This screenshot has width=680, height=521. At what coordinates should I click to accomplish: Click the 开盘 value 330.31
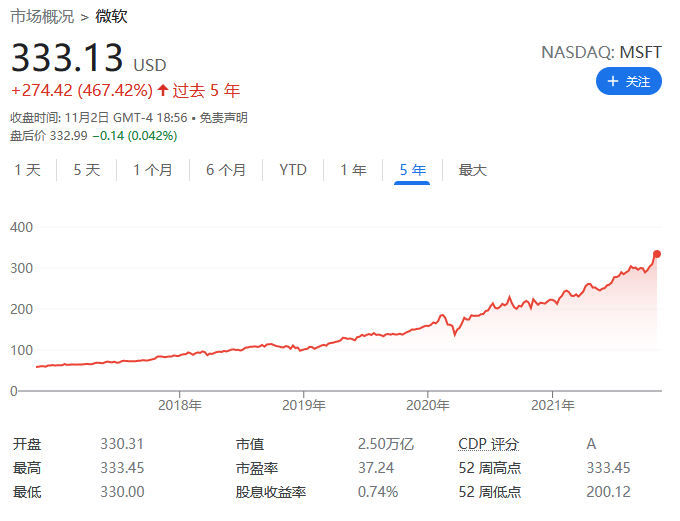coord(122,444)
